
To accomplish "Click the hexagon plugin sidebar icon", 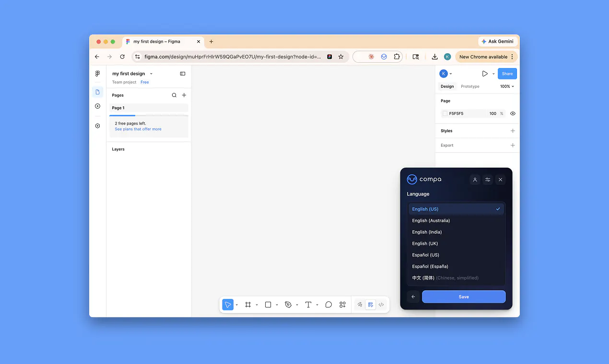I will click(97, 126).
